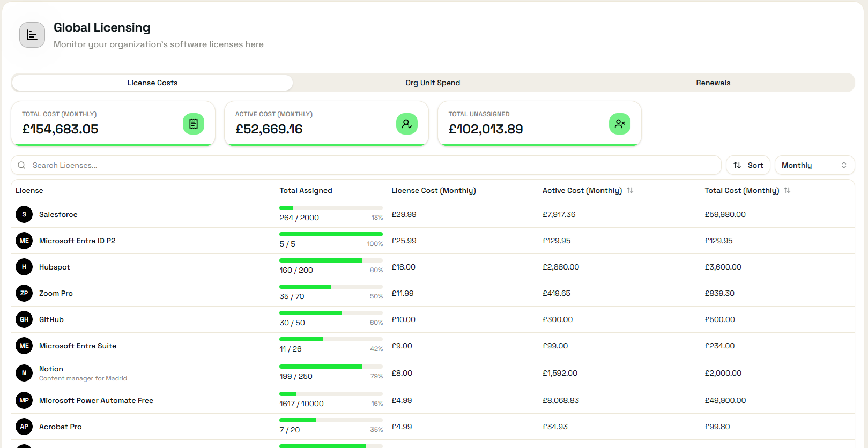This screenshot has height=448, width=868.
Task: Click the £7,917.36 active cost cell
Action: (559, 214)
